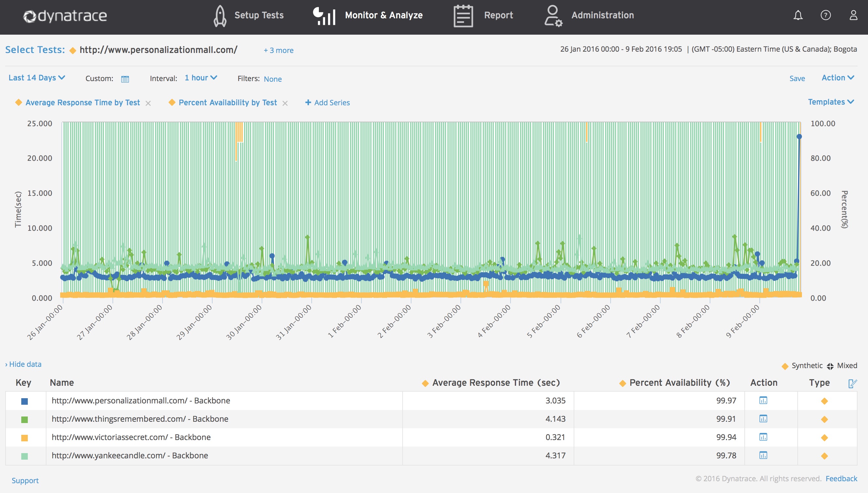Click the selected test URL personalizationmall.com

pyautogui.click(x=159, y=50)
